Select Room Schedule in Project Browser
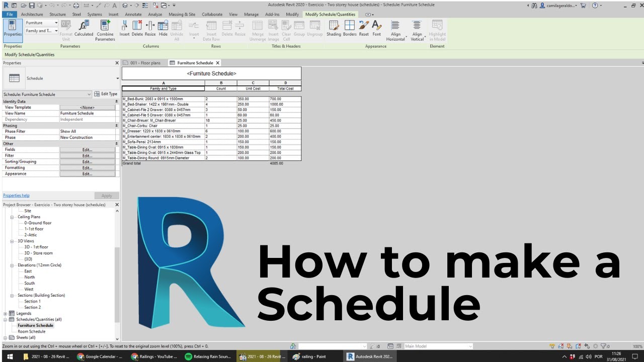 31,332
